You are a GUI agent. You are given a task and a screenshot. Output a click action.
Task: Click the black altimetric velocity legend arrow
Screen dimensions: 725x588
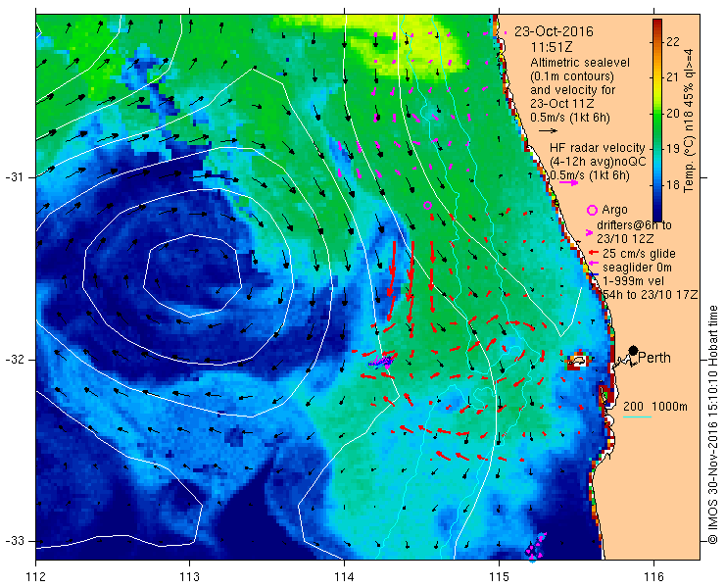click(549, 131)
